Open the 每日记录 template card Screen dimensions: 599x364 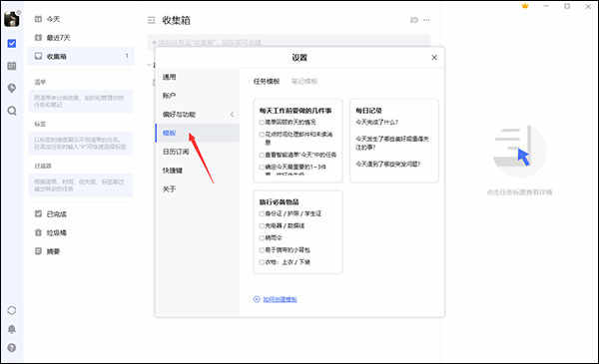[394, 141]
